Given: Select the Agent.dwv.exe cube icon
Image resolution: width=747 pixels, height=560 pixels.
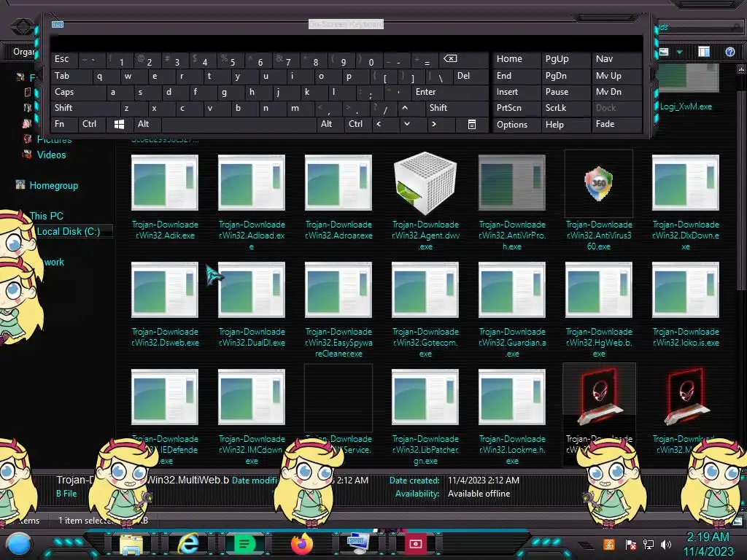Looking at the screenshot, I should pos(425,183).
